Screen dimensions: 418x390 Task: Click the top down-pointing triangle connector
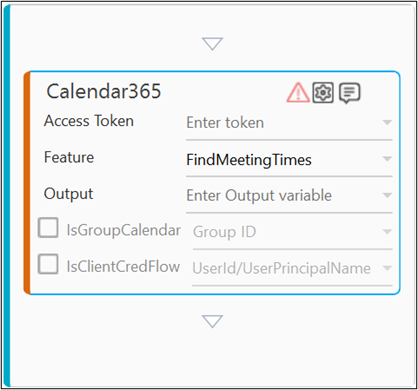212,44
